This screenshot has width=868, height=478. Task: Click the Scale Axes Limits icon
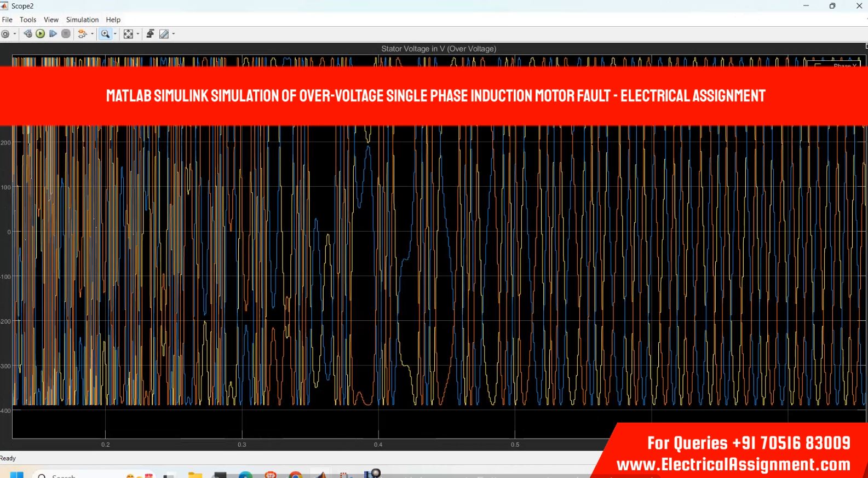point(128,34)
